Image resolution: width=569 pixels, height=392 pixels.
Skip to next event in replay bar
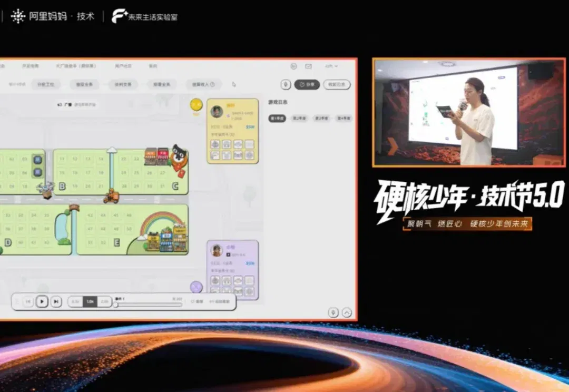coord(56,301)
